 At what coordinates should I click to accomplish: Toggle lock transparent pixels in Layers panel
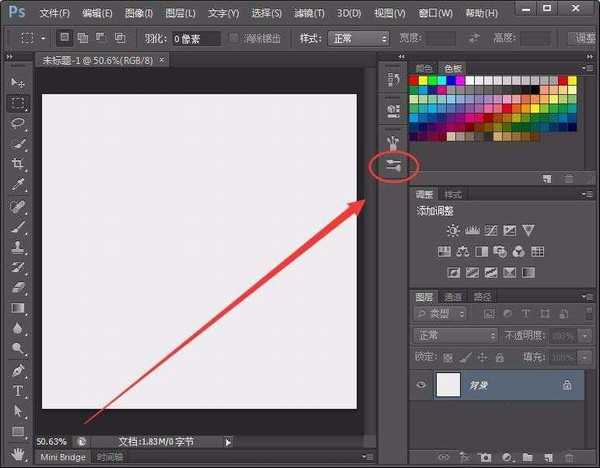tap(445, 357)
